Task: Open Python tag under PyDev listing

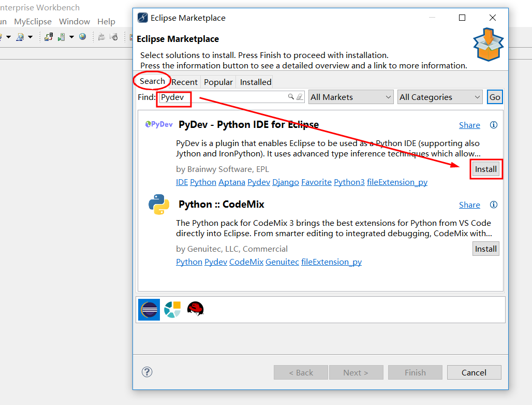Action: coord(203,182)
